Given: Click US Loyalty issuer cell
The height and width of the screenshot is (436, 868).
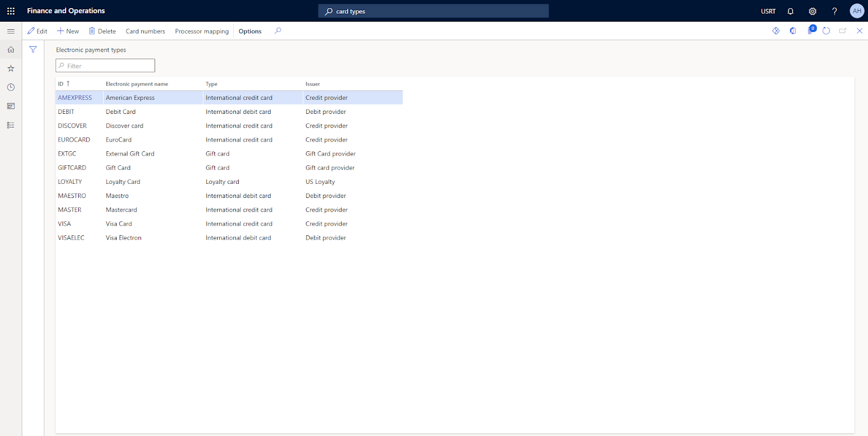Looking at the screenshot, I should (x=320, y=182).
